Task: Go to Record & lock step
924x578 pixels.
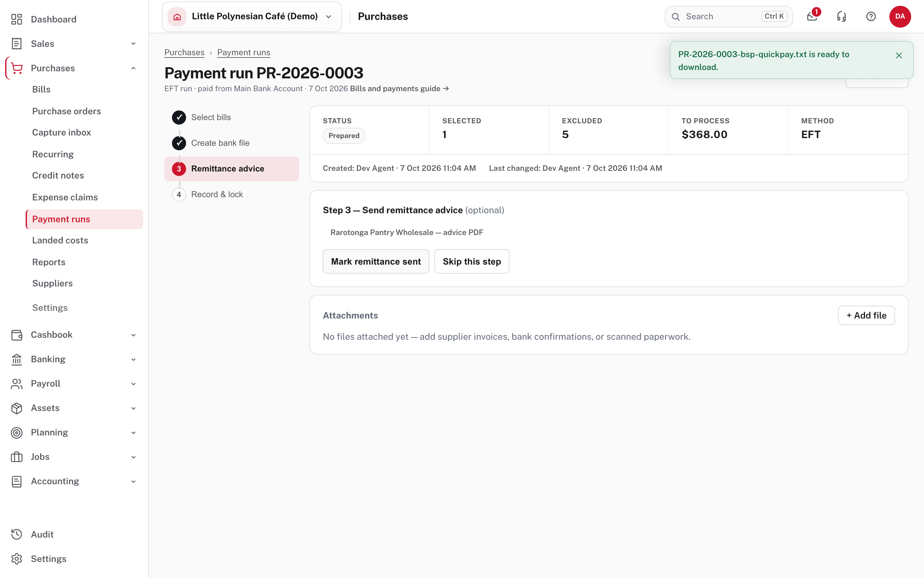Action: (231, 195)
